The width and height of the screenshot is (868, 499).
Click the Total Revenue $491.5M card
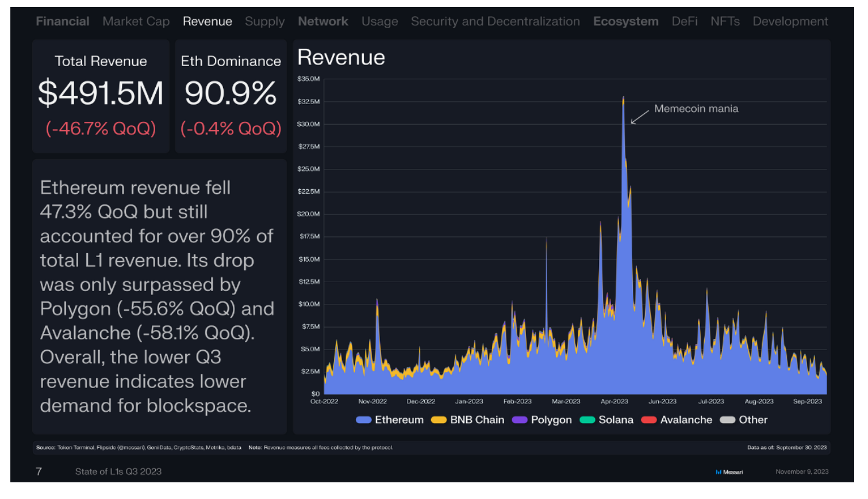101,96
